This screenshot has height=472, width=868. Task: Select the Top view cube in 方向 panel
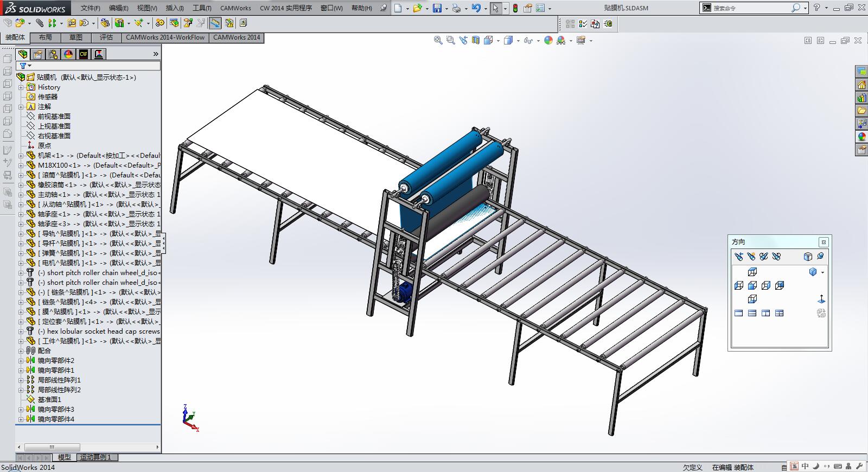(752, 272)
